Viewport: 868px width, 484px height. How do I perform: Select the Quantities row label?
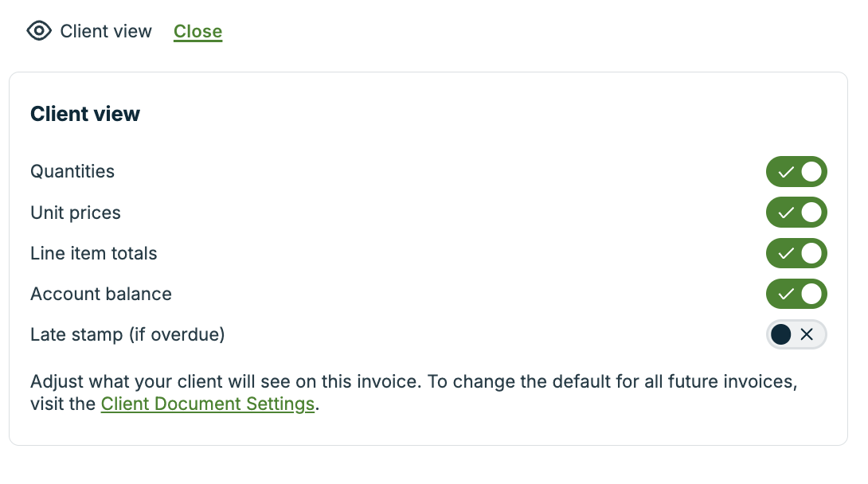[72, 171]
